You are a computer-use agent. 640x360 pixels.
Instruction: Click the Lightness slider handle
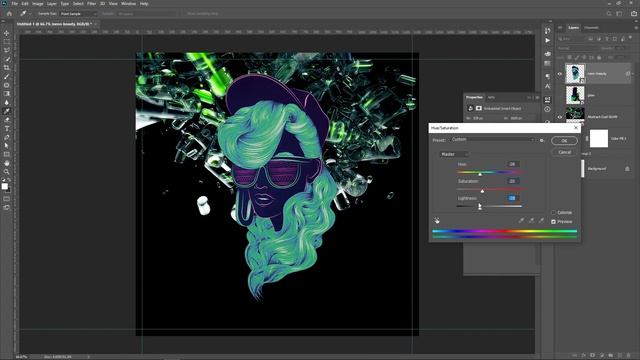pyautogui.click(x=480, y=207)
